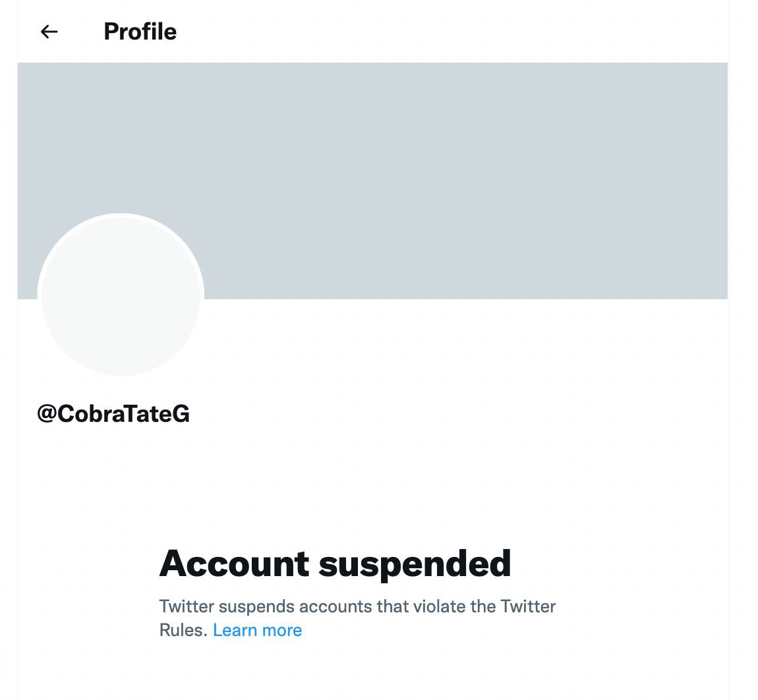Select the gray header banner area
This screenshot has height=700, width=758.
(372, 181)
